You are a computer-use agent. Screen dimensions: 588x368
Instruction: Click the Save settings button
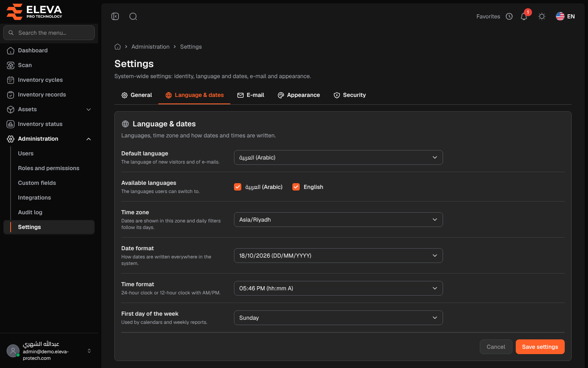coord(540,347)
